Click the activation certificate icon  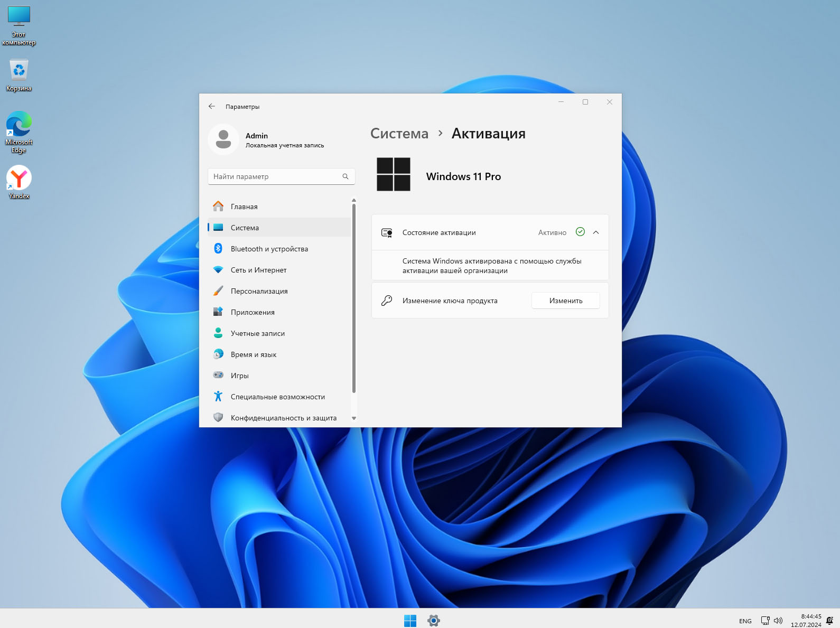pyautogui.click(x=387, y=232)
